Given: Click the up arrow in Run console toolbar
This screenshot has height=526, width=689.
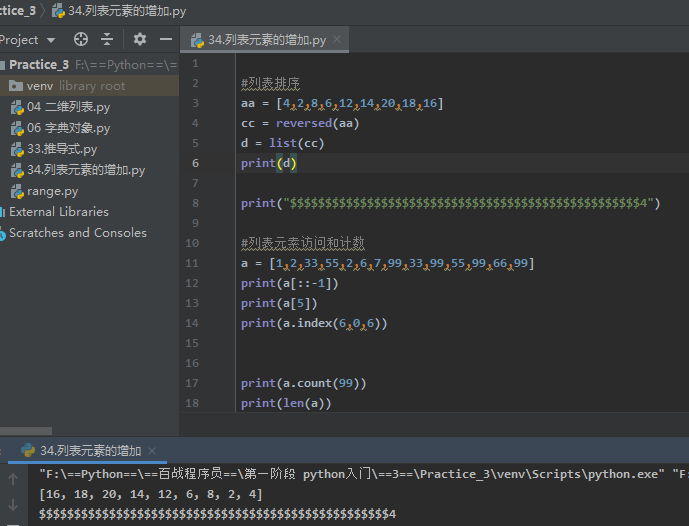Looking at the screenshot, I should coord(13,479).
